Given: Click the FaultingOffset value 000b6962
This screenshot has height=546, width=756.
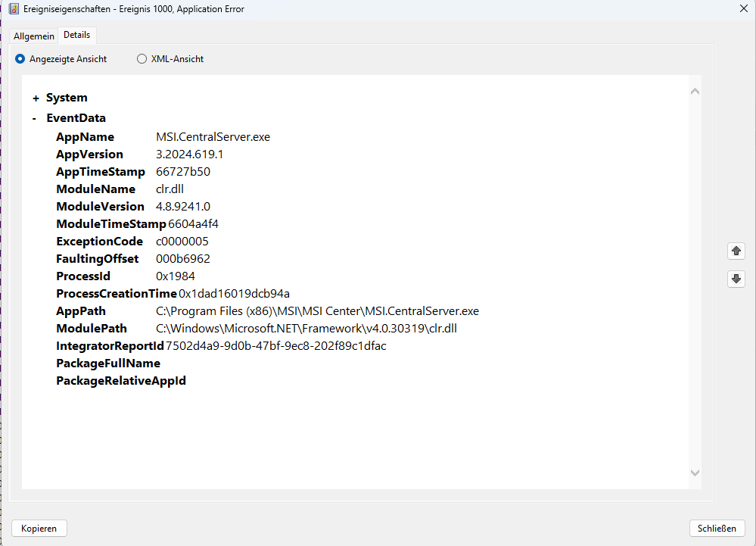Looking at the screenshot, I should pyautogui.click(x=183, y=258).
